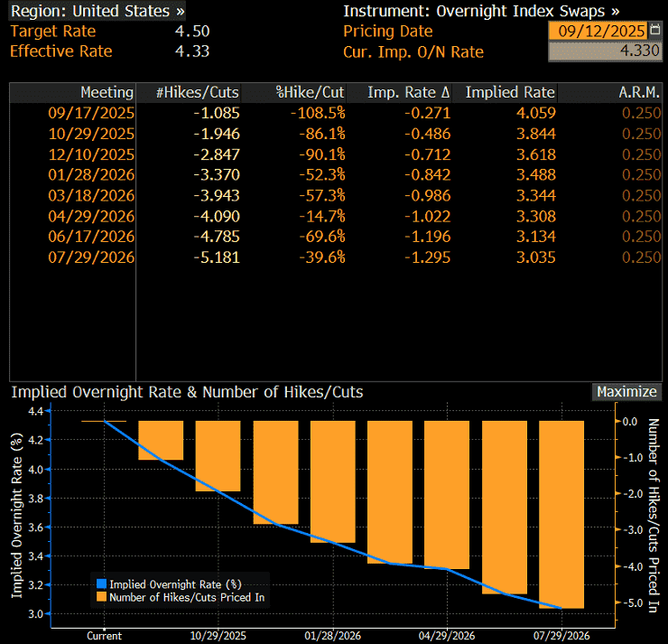Click the blue Implied Overnight Rate legend swatch

(x=101, y=583)
